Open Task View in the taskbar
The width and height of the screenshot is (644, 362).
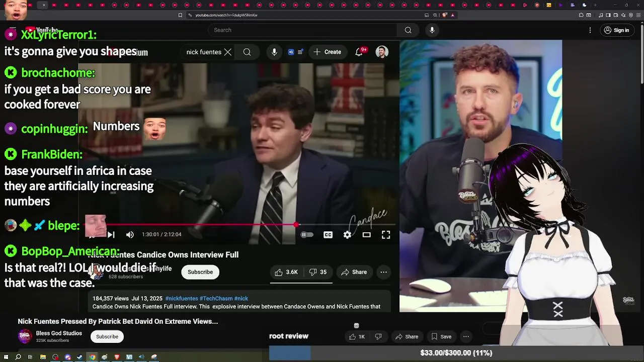pyautogui.click(x=30, y=357)
